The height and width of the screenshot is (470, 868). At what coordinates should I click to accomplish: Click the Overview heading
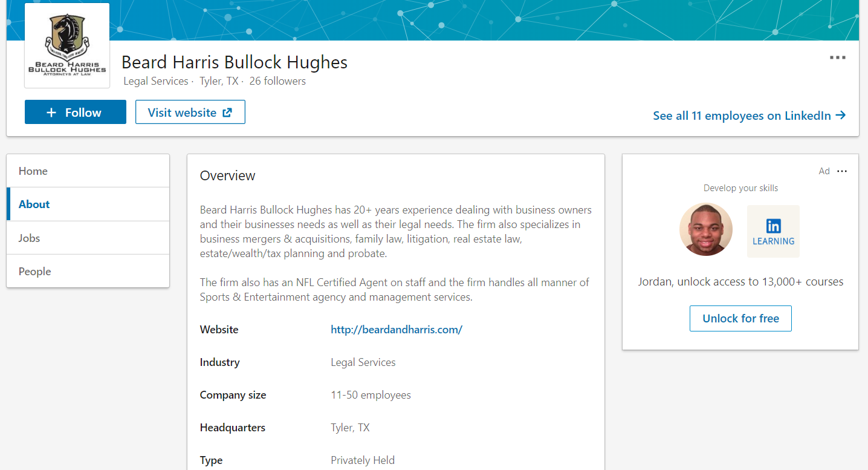[228, 175]
